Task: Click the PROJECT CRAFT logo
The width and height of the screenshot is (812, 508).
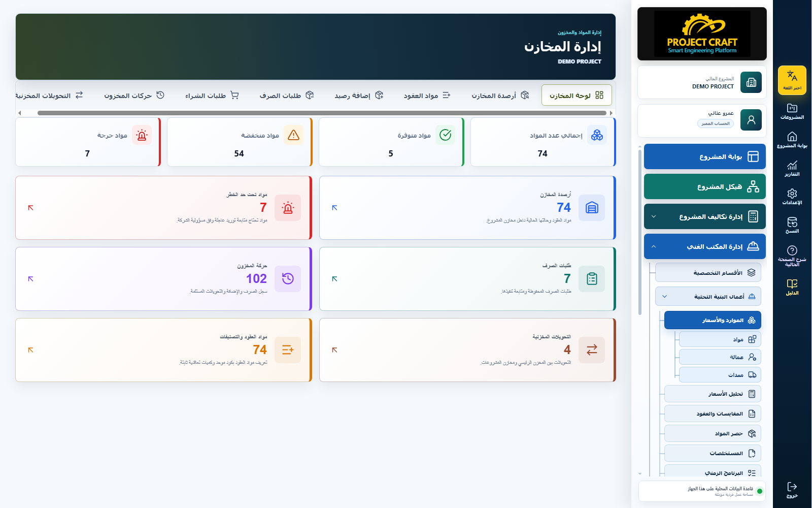Action: pyautogui.click(x=702, y=34)
